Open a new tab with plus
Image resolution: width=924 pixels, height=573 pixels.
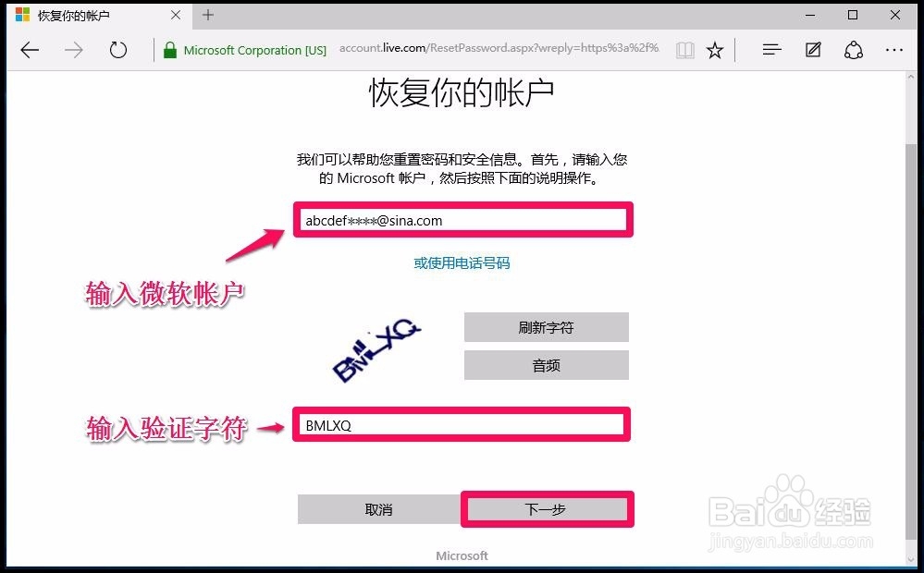(x=207, y=15)
